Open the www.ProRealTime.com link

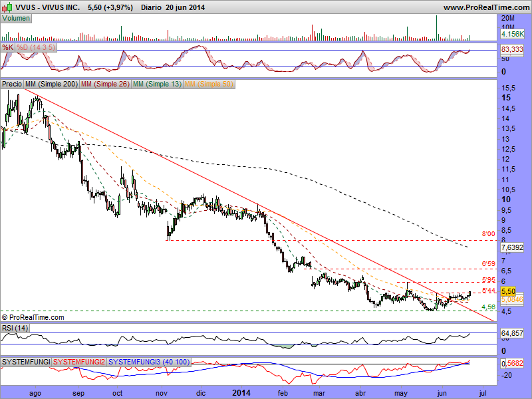487,7
